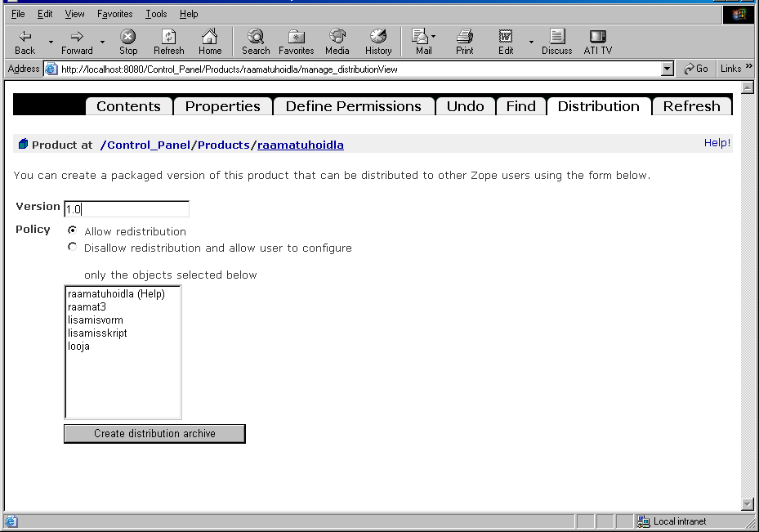759x532 pixels.
Task: Open the Help menu
Action: (189, 14)
